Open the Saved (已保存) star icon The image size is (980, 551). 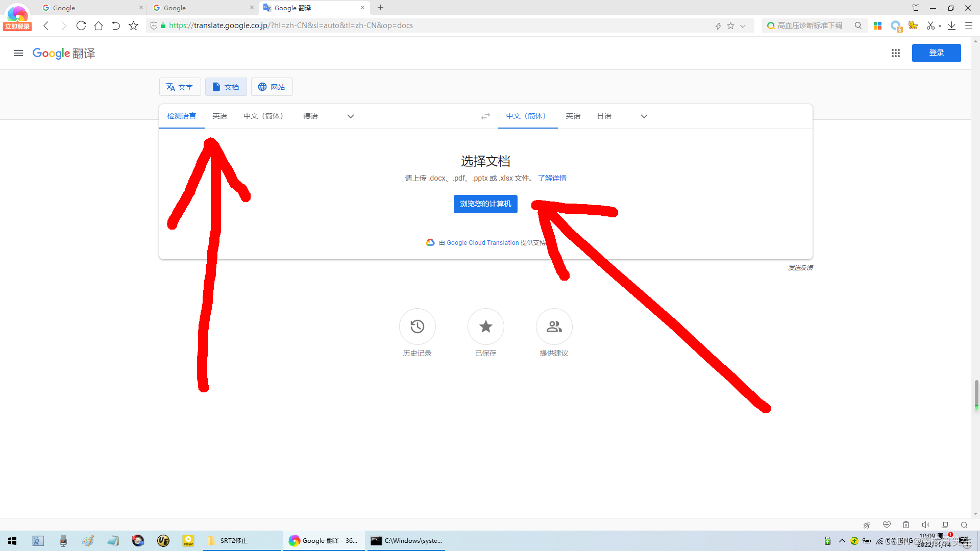click(485, 327)
